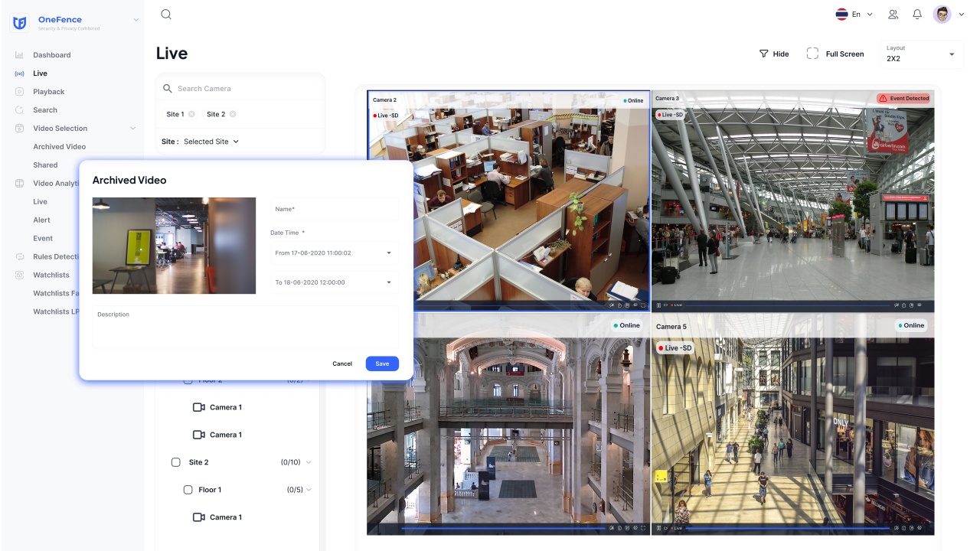This screenshot has height=551, width=980.
Task: Click the Watchlists icon in sidebar
Action: [x=19, y=275]
